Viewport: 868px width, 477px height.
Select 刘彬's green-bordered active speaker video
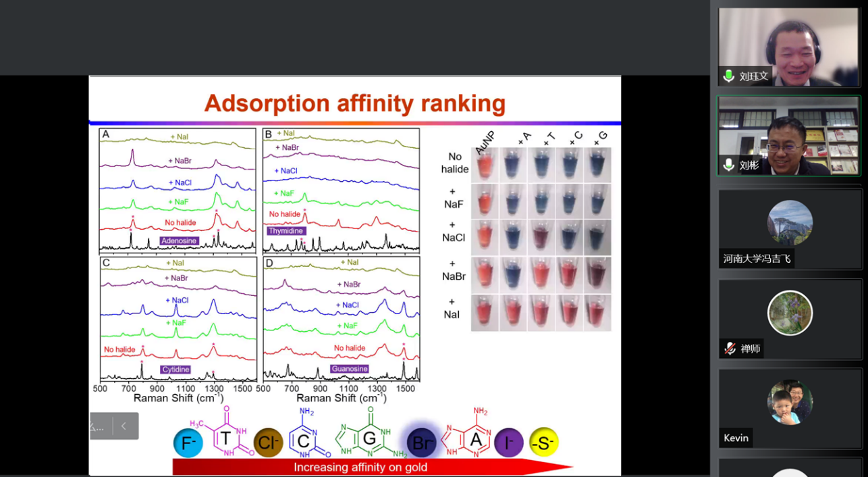(x=789, y=135)
